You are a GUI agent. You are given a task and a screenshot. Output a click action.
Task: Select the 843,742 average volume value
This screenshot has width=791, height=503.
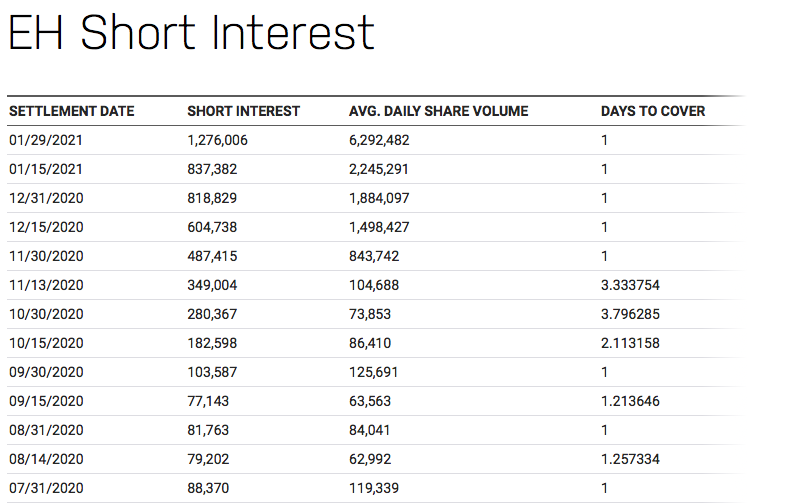pyautogui.click(x=374, y=256)
